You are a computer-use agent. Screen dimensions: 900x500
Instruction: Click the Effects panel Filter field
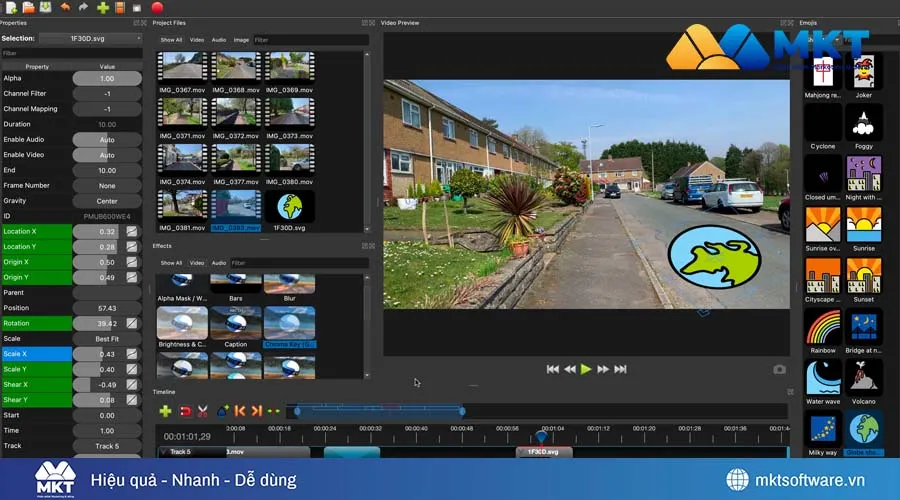coord(299,263)
